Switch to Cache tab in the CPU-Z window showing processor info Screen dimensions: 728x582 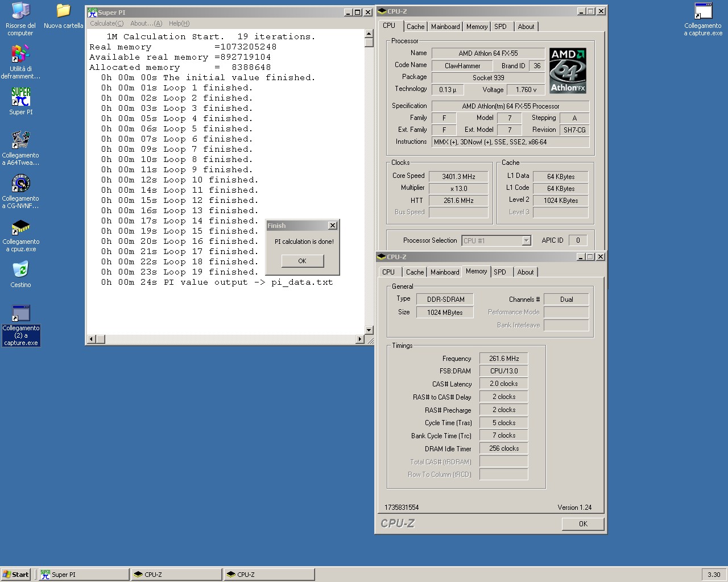pos(415,27)
